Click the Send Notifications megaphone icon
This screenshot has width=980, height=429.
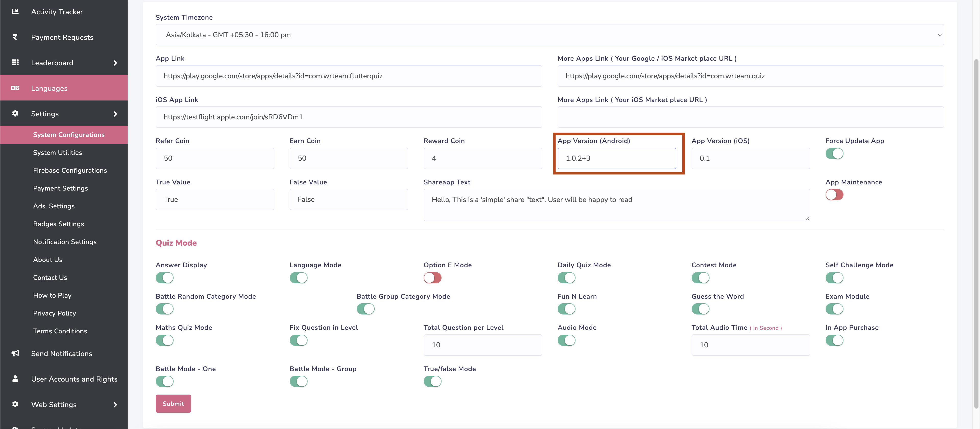[x=15, y=353]
